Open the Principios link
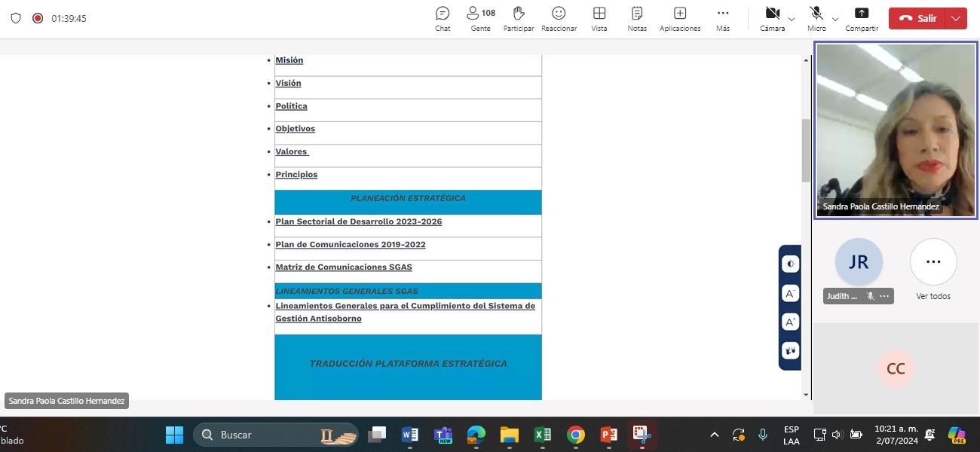This screenshot has width=980, height=452. (296, 175)
